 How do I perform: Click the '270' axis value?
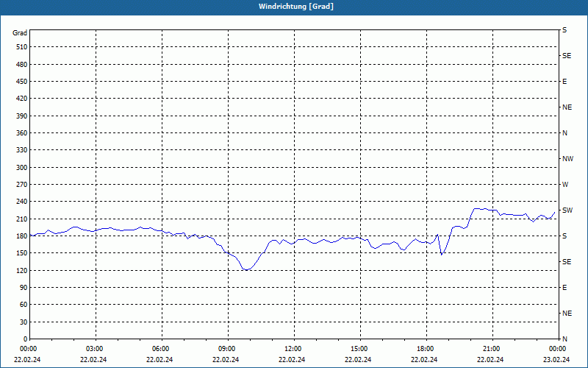(x=23, y=185)
